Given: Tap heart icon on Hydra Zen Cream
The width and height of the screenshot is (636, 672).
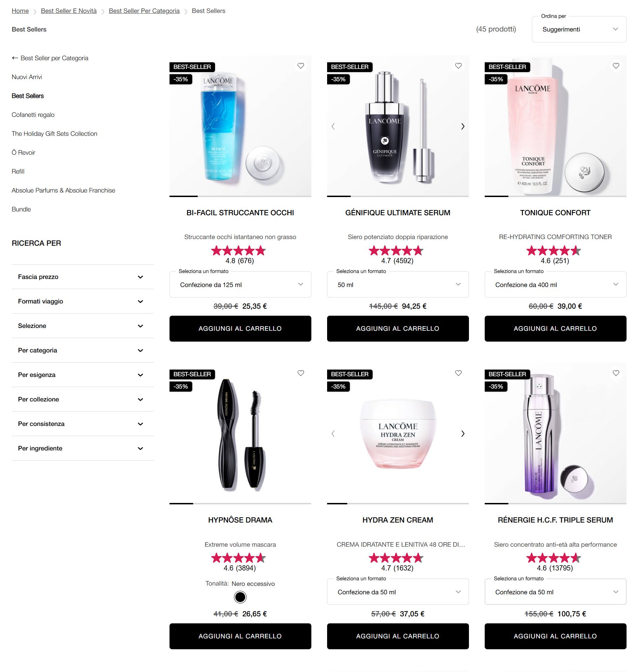Looking at the screenshot, I should tap(458, 373).
